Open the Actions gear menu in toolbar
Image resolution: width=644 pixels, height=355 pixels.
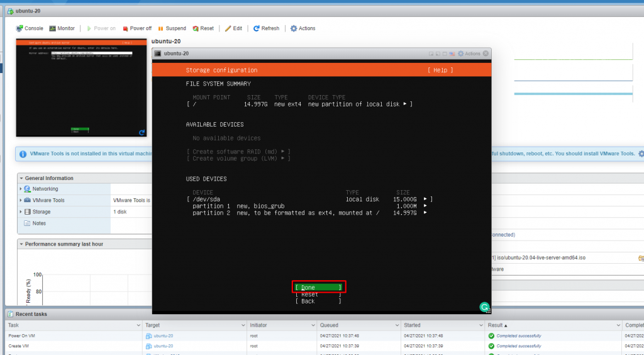pos(303,28)
